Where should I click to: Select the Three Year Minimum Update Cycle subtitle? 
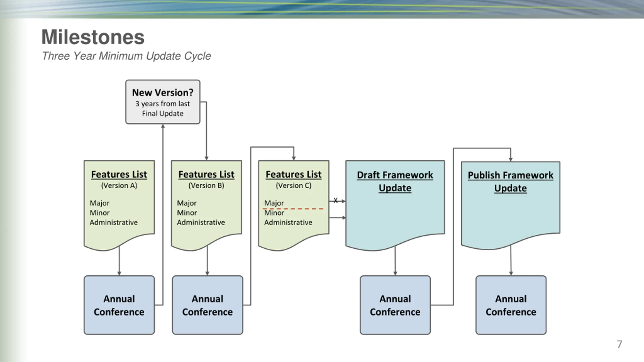pyautogui.click(x=126, y=56)
